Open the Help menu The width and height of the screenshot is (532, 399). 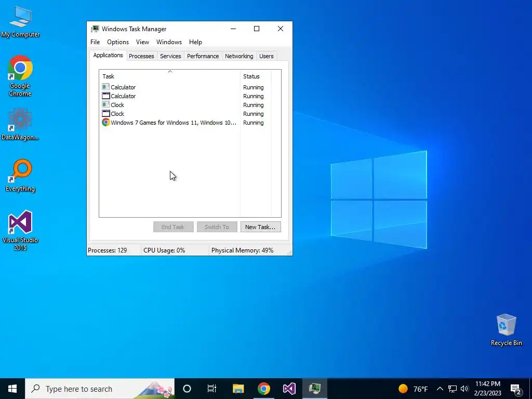(195, 42)
